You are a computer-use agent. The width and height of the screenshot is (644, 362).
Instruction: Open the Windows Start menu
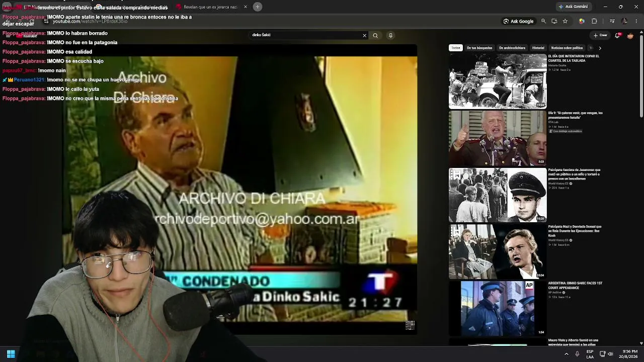pyautogui.click(x=11, y=354)
